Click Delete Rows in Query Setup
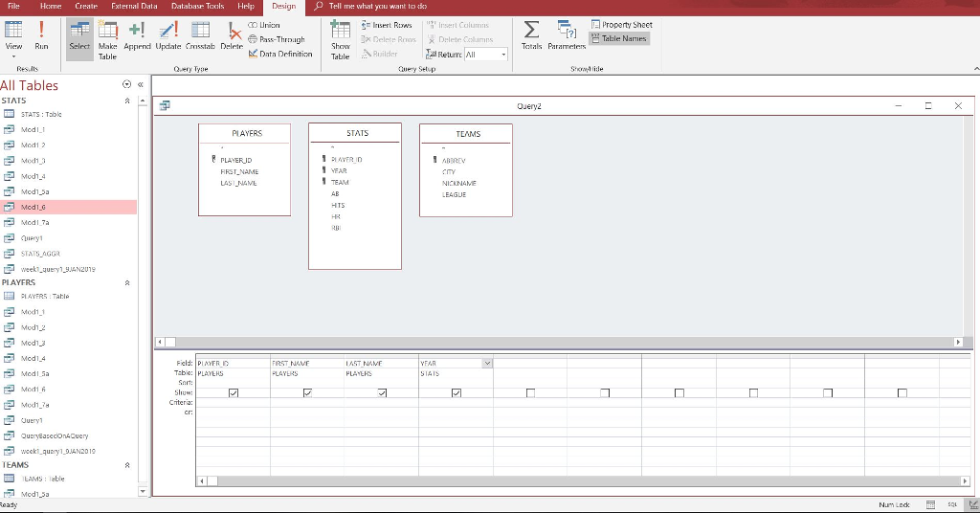980x513 pixels. (x=389, y=39)
